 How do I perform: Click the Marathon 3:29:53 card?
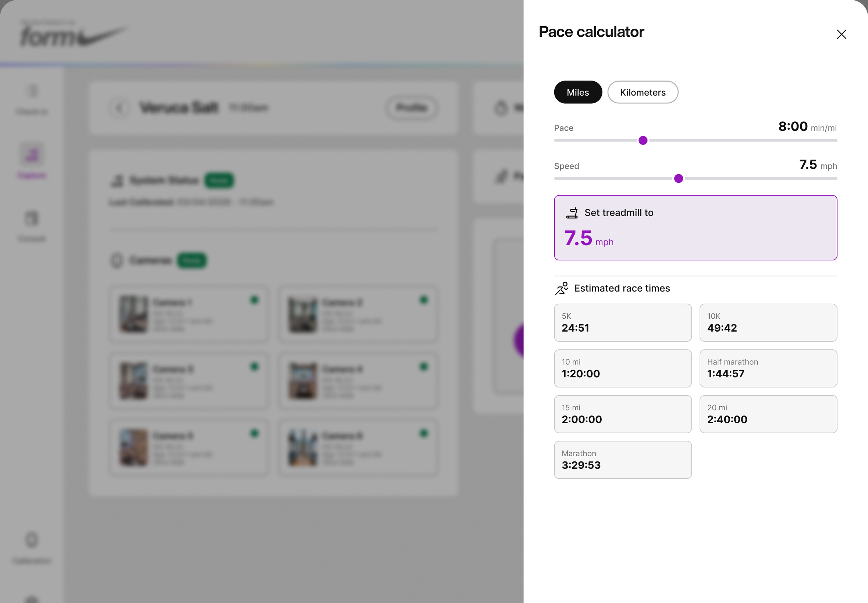(623, 460)
